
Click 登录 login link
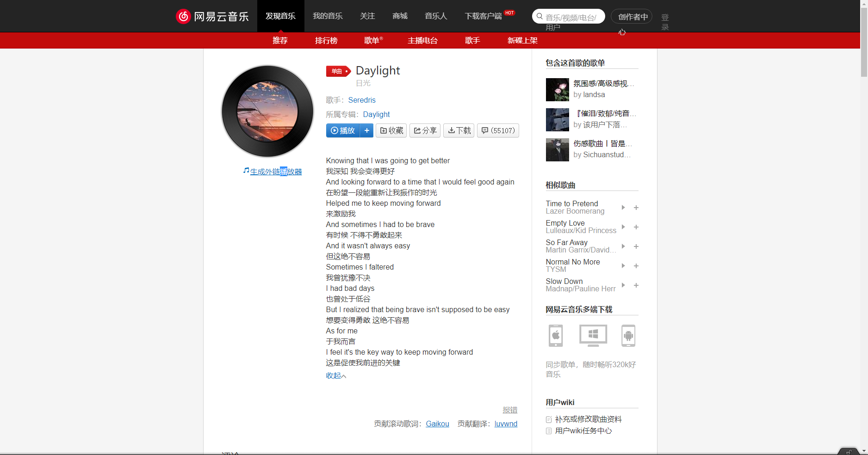coord(665,22)
